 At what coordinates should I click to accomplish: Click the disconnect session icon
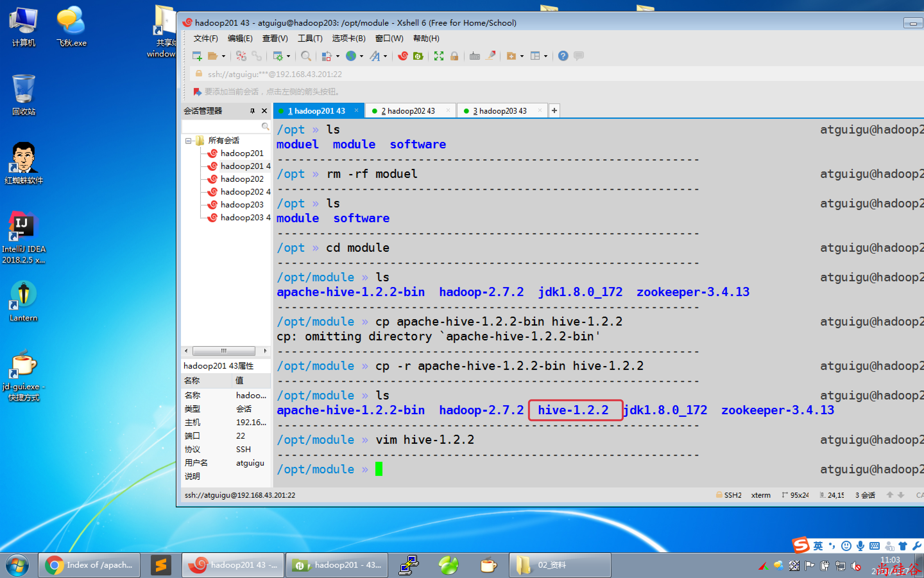point(241,56)
